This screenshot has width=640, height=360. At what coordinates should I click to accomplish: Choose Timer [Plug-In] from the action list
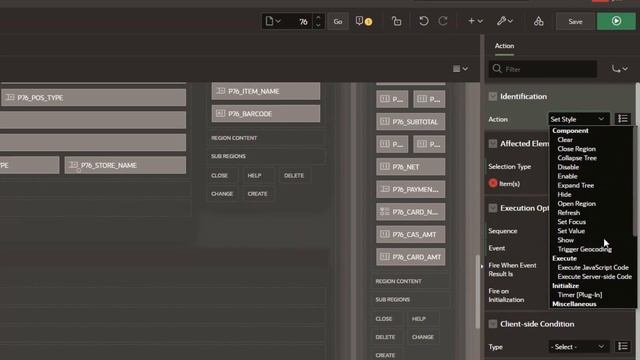(x=580, y=295)
